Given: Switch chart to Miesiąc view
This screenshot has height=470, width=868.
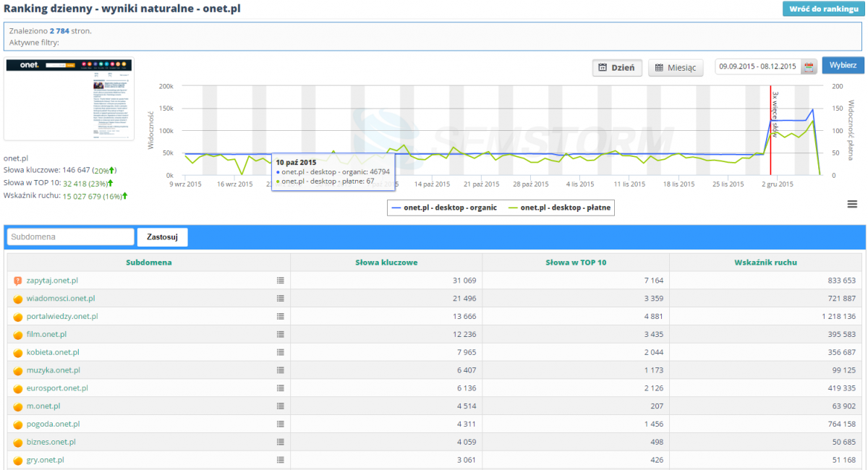Looking at the screenshot, I should (x=676, y=67).
